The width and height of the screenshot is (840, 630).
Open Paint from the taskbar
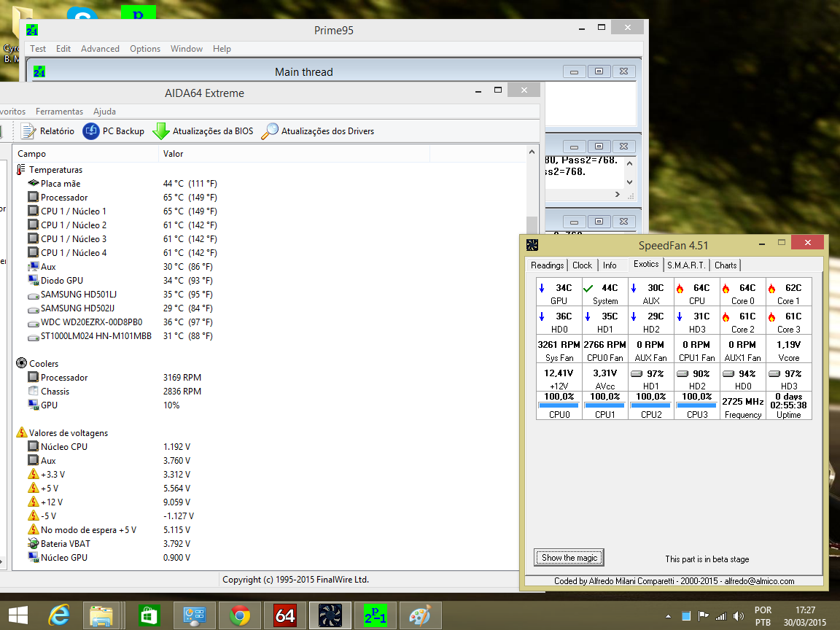421,615
